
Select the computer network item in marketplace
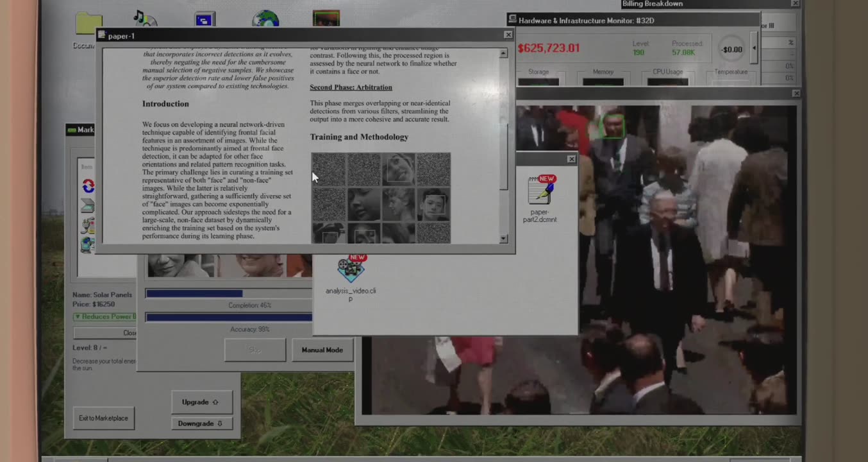88,244
